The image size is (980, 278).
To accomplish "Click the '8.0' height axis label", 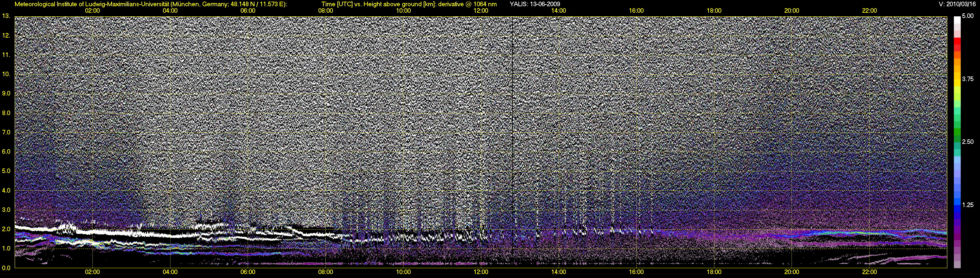I will coord(6,113).
